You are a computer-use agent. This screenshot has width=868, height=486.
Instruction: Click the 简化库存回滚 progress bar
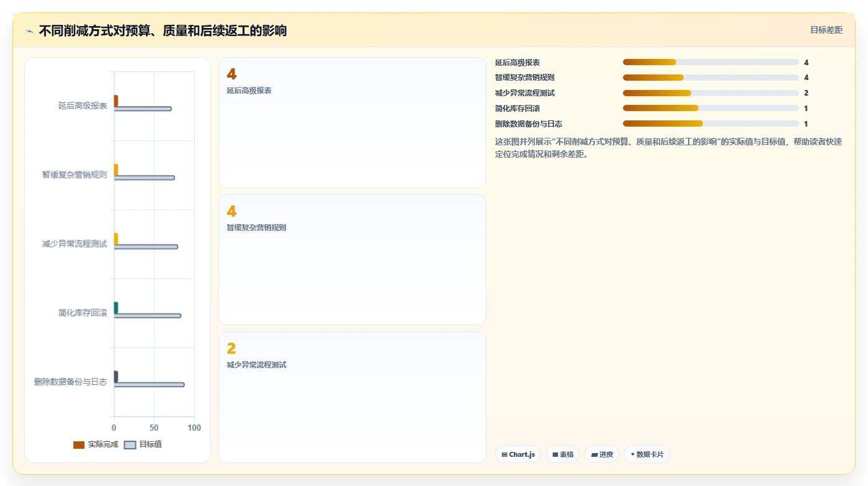pyautogui.click(x=711, y=109)
